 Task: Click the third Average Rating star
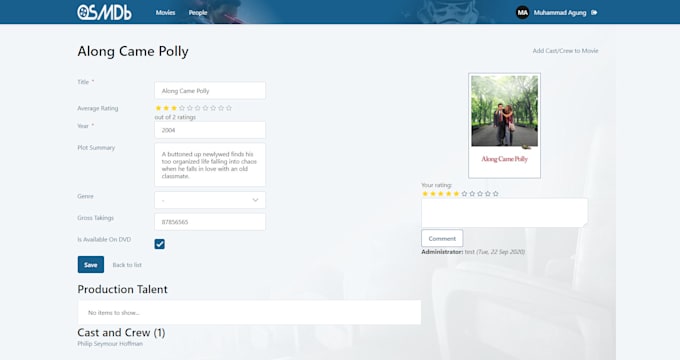click(x=174, y=108)
